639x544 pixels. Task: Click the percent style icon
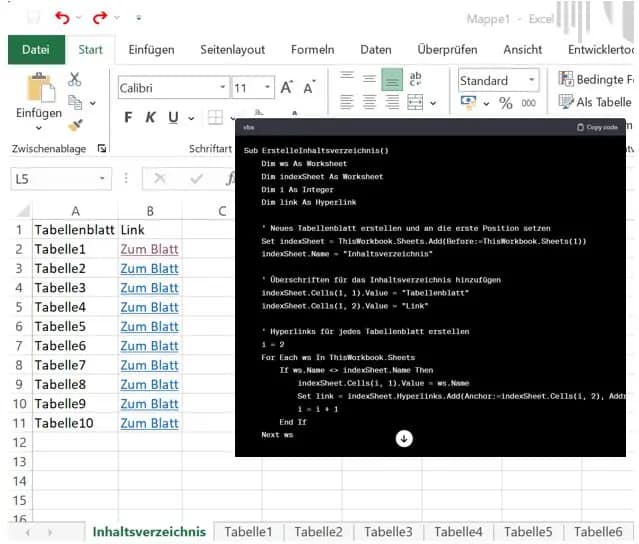pyautogui.click(x=505, y=103)
